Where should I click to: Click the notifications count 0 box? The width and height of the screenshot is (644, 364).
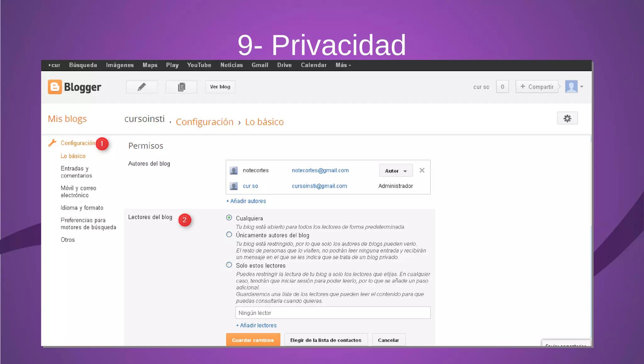click(x=502, y=87)
